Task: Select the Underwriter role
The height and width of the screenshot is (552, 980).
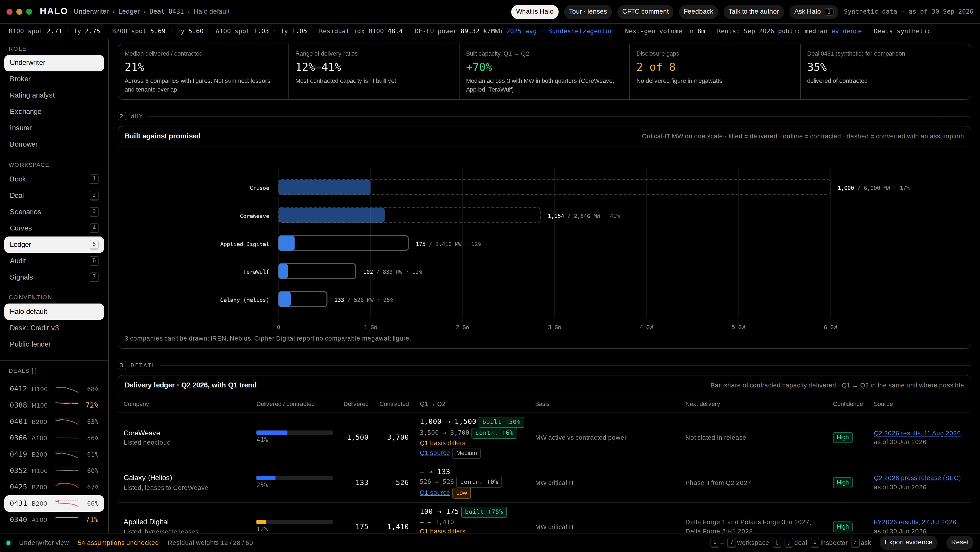Action: tap(54, 63)
